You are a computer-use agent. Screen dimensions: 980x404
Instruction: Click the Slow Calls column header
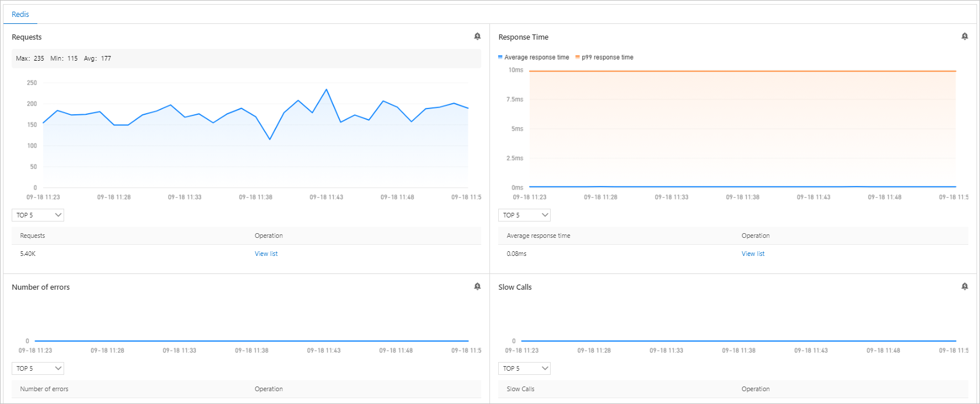point(520,389)
